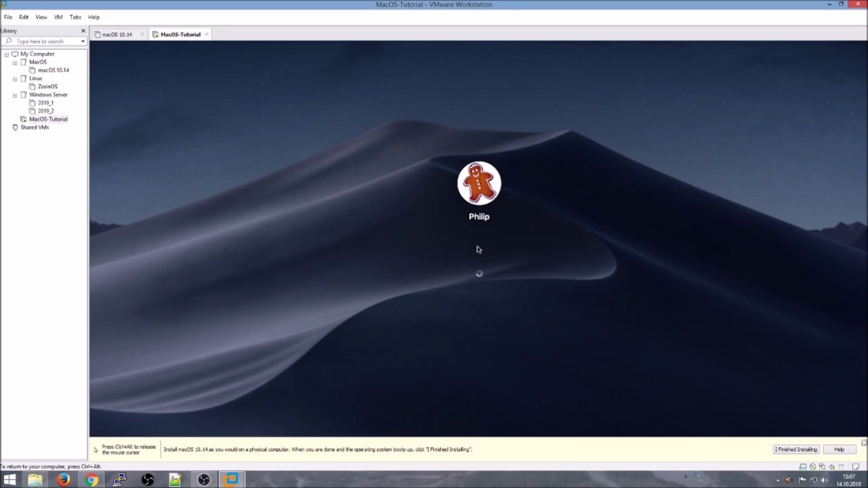Close the Library panel
This screenshot has width=868, height=488.
[x=83, y=30]
